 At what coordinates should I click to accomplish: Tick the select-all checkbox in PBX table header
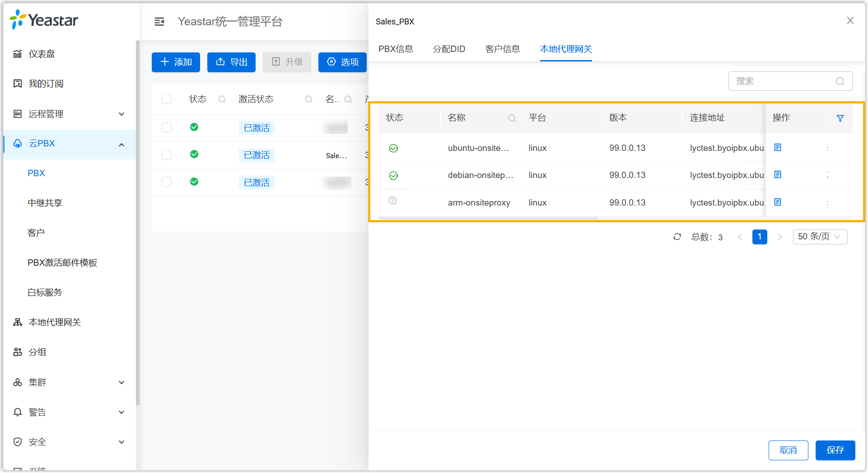[167, 99]
